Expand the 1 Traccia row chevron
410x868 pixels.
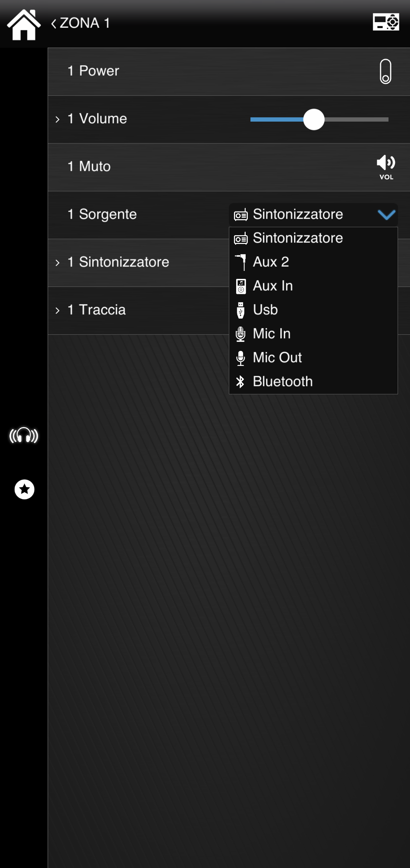coord(57,310)
